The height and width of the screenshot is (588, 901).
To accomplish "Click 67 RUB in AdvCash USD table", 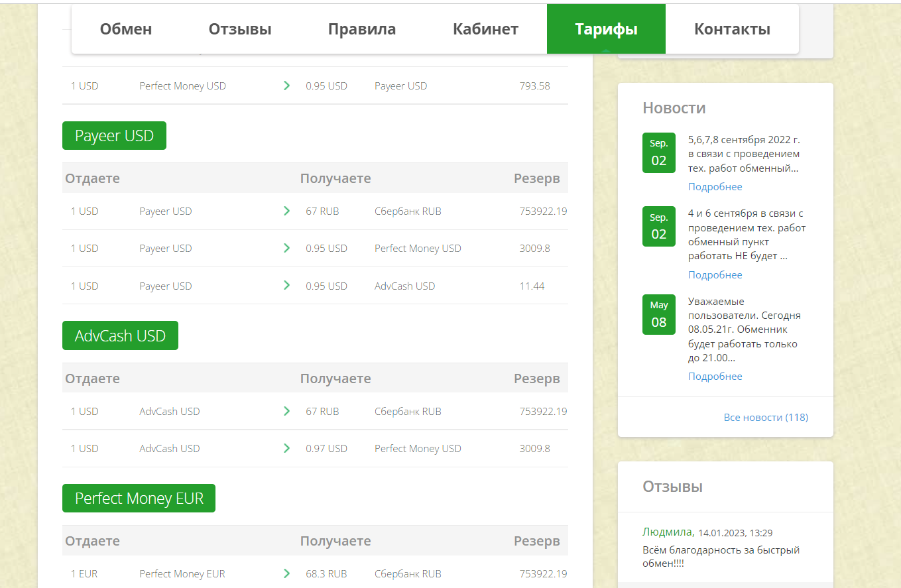I will tap(322, 411).
